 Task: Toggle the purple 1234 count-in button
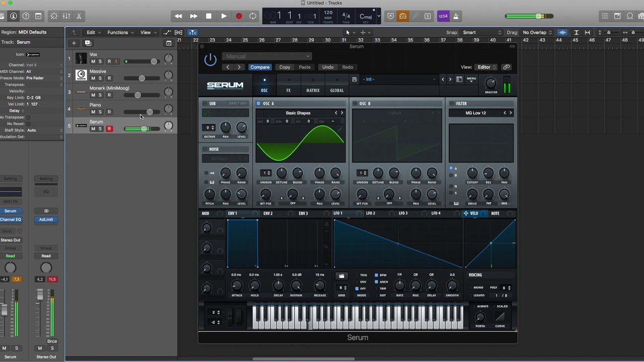(x=443, y=16)
